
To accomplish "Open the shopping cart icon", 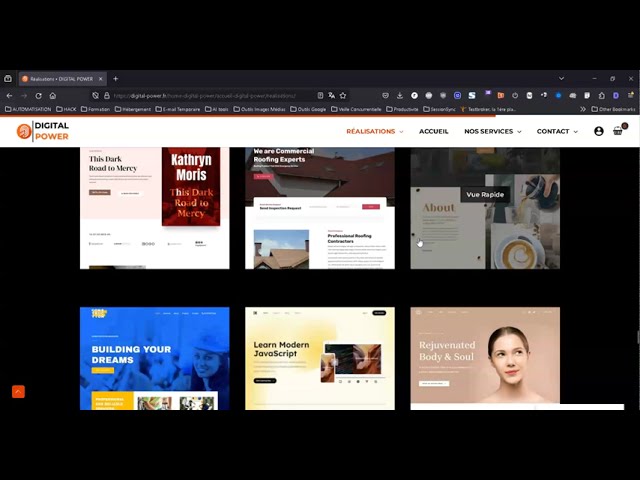I will (x=618, y=131).
